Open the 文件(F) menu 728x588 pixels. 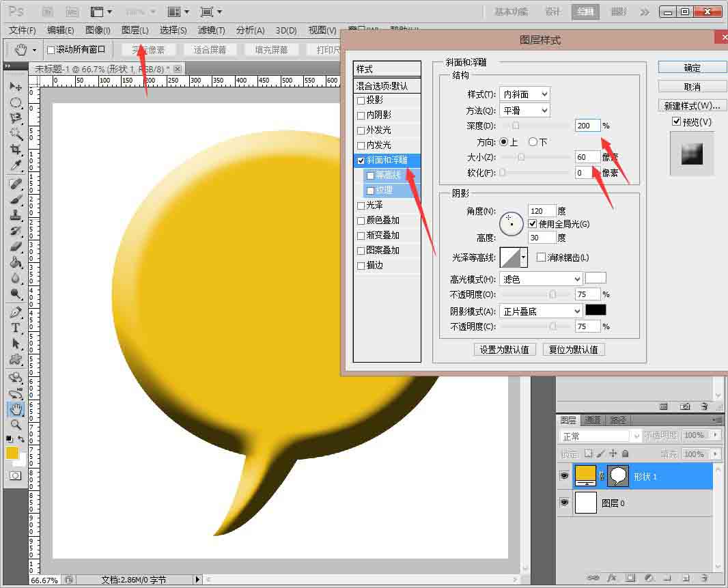(23, 30)
